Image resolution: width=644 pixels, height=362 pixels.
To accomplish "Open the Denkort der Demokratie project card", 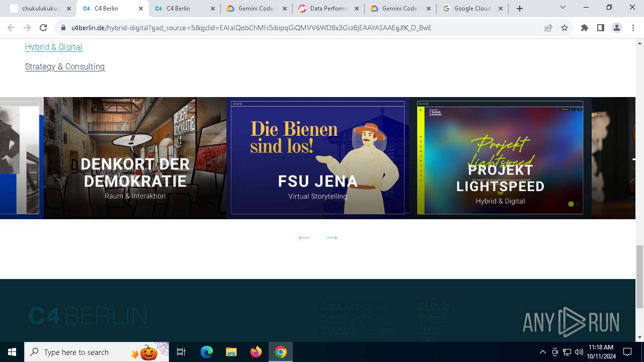I will pyautogui.click(x=135, y=158).
